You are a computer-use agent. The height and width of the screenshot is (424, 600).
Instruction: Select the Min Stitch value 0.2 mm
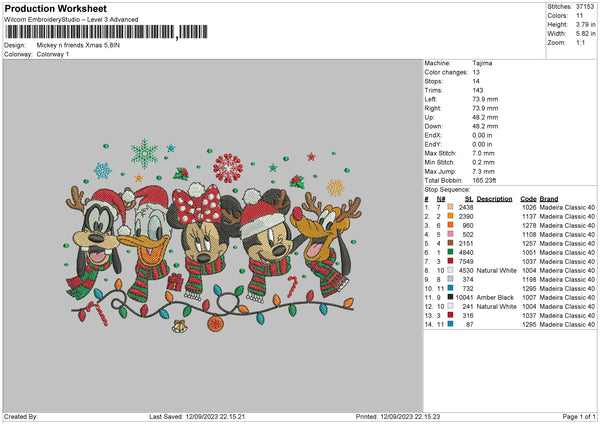tap(483, 162)
